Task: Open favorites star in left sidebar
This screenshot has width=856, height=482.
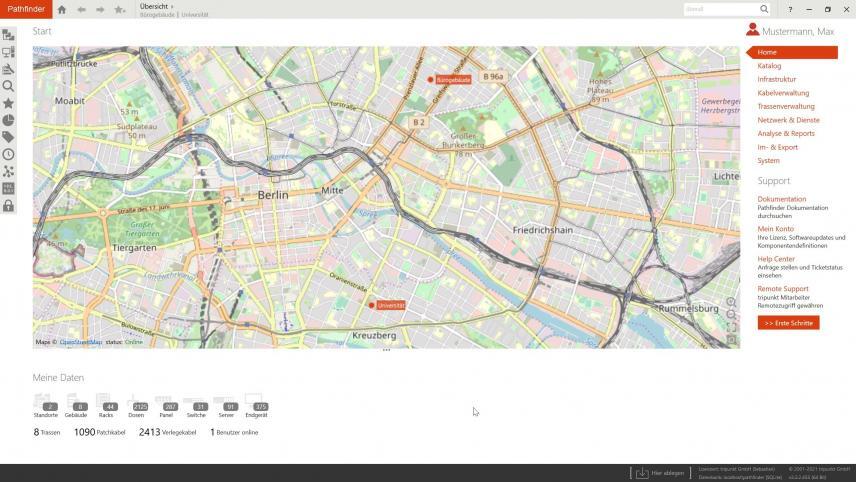Action: point(8,103)
